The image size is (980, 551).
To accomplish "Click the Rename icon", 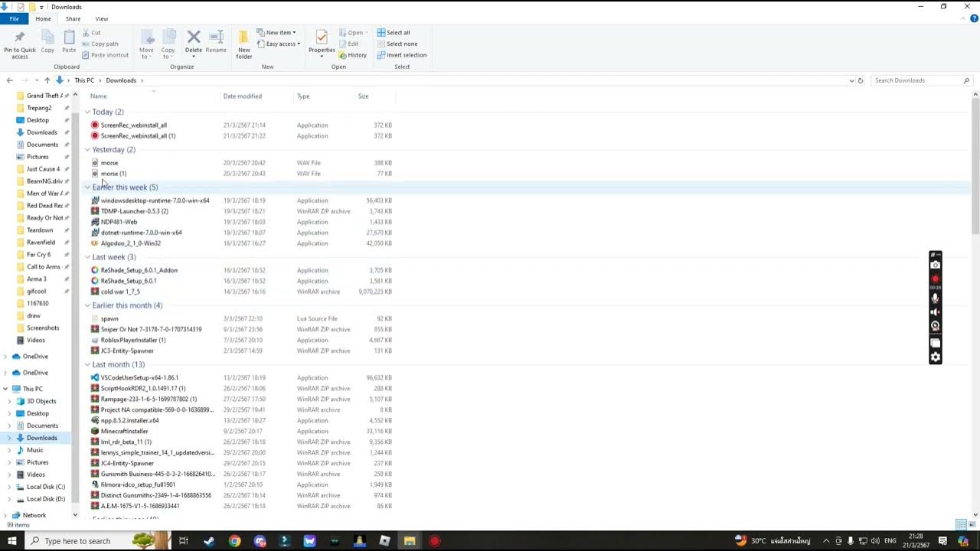I will point(216,37).
